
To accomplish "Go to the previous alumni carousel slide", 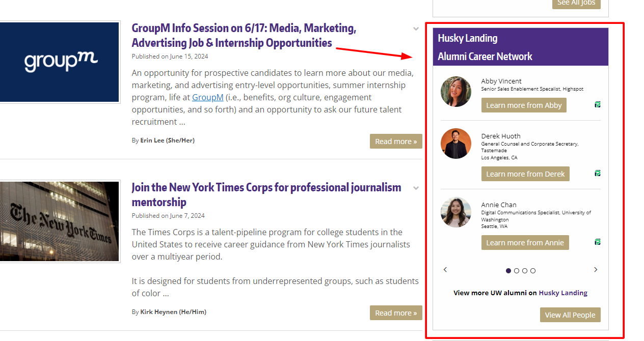I will pos(445,270).
